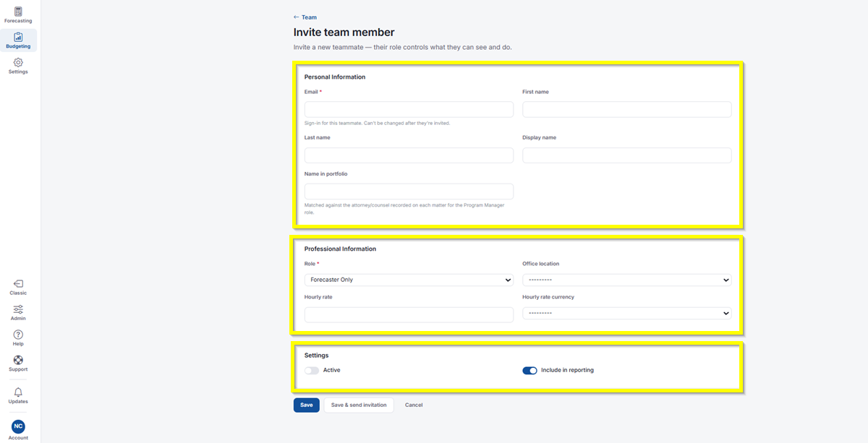Open the NC Account avatar
Screen dimensions: 868x443
coord(18,426)
